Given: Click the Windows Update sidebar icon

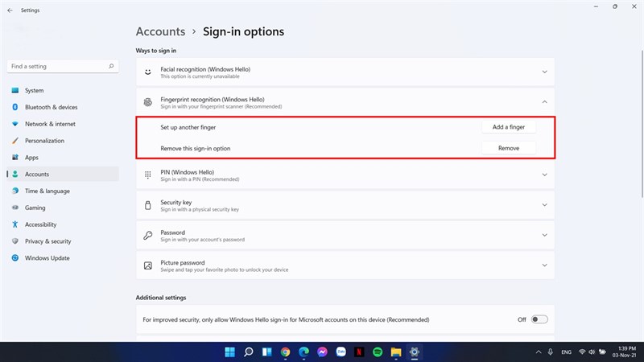Looking at the screenshot, I should pyautogui.click(x=14, y=258).
